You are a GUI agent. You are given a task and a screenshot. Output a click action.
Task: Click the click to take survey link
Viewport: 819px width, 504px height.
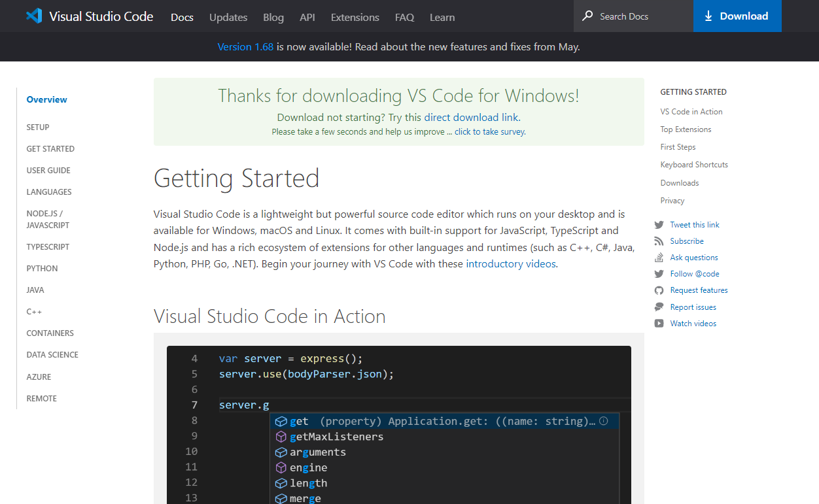coord(489,131)
